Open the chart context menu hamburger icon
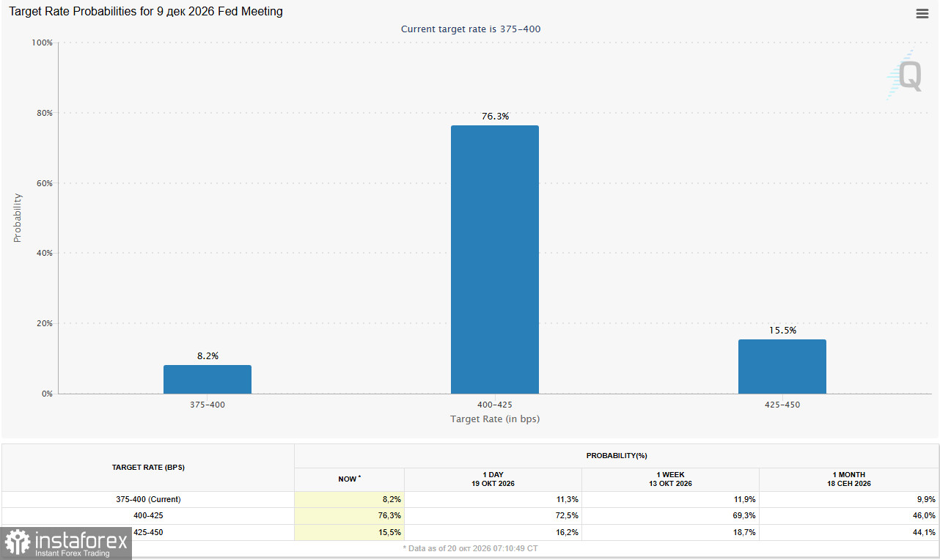Image resolution: width=940 pixels, height=560 pixels. coord(922,13)
